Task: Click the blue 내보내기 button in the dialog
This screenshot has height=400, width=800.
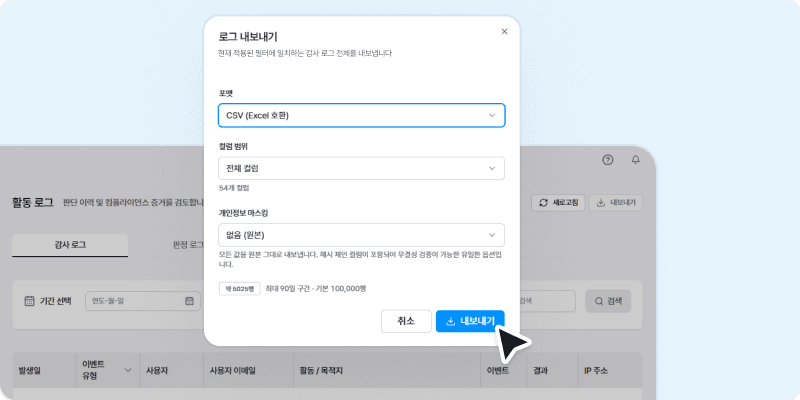Action: point(470,321)
